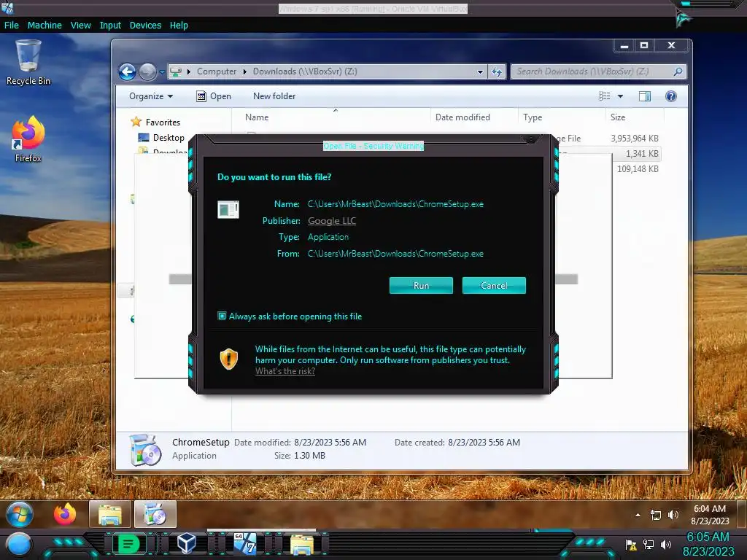Click Open in the Explorer toolbar
The width and height of the screenshot is (747, 560).
[x=214, y=96]
